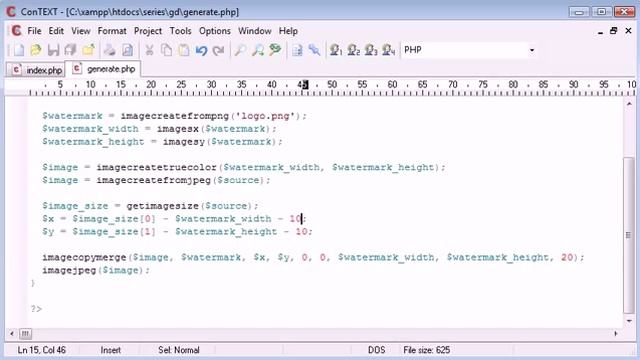This screenshot has height=360, width=640.
Task: Click the imagecreatefrompng function call
Action: coord(175,116)
